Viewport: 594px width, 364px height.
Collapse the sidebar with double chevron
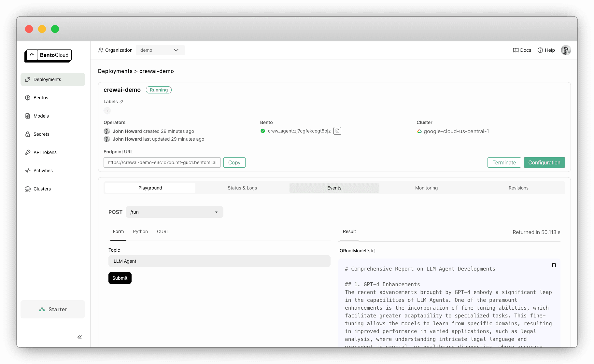pyautogui.click(x=80, y=337)
